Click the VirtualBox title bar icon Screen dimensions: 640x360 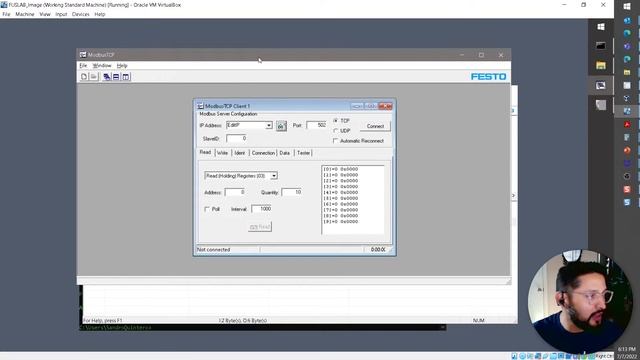click(4, 5)
